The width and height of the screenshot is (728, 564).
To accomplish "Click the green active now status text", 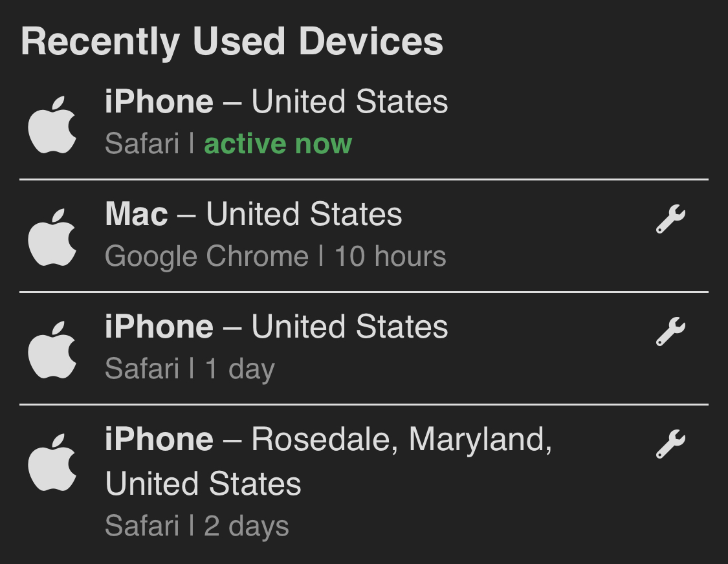I will click(277, 143).
